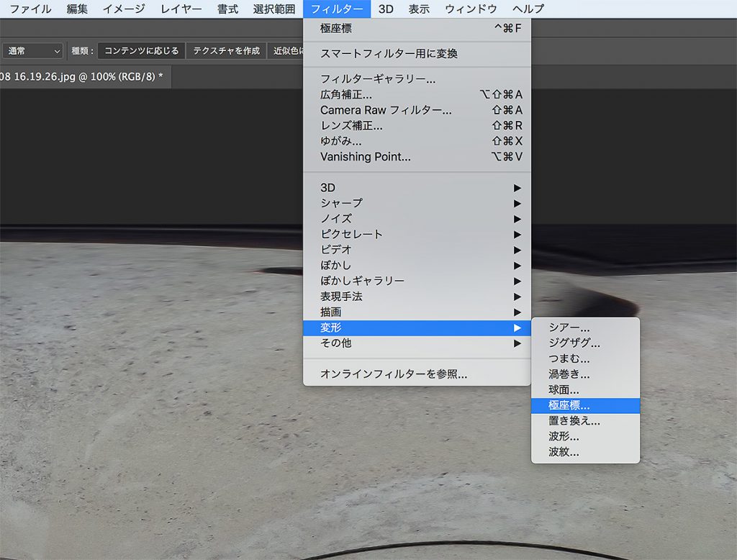Select 極座標... in the 変形 submenu
This screenshot has height=560, width=737.
click(569, 405)
